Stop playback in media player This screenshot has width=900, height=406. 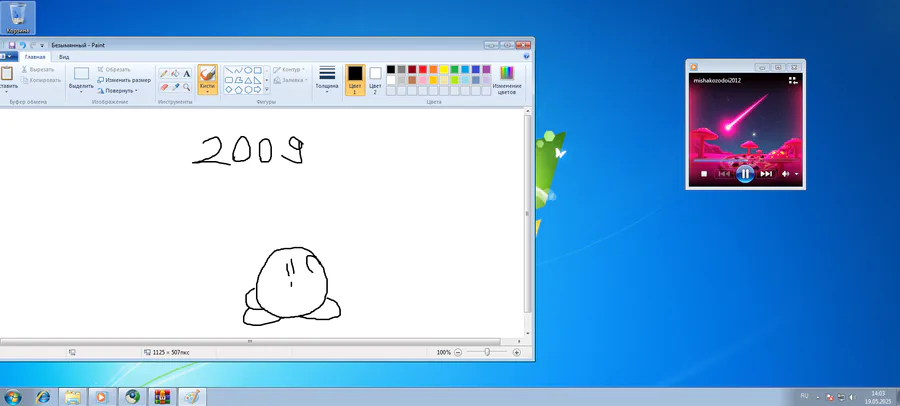[x=704, y=174]
